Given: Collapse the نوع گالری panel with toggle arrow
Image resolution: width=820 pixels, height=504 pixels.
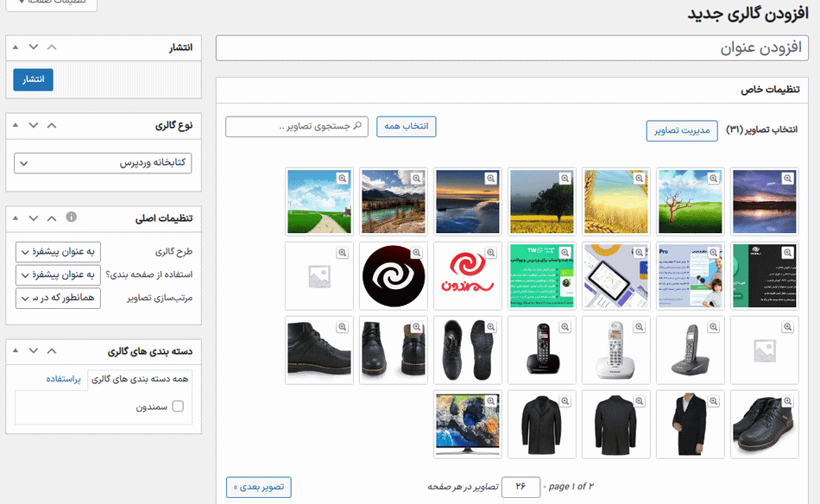Looking at the screenshot, I should click(16, 125).
